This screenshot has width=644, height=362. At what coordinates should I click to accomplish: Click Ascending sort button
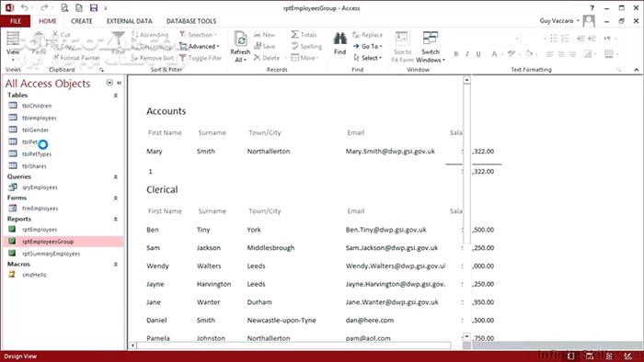(x=150, y=35)
